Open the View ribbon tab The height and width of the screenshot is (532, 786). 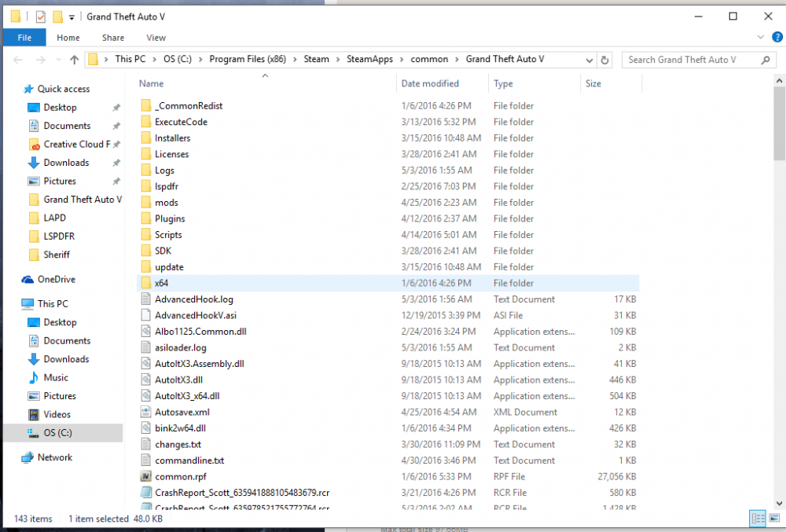pyautogui.click(x=156, y=38)
